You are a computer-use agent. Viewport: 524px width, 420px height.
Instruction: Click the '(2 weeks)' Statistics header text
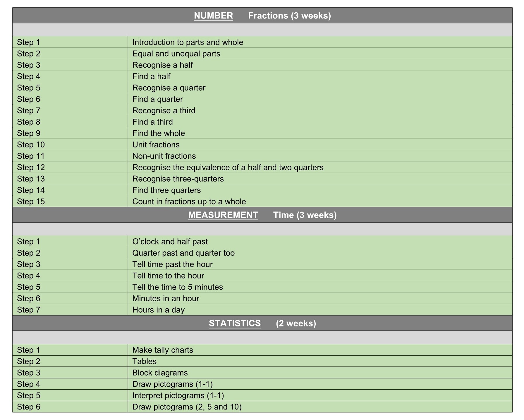[296, 323]
